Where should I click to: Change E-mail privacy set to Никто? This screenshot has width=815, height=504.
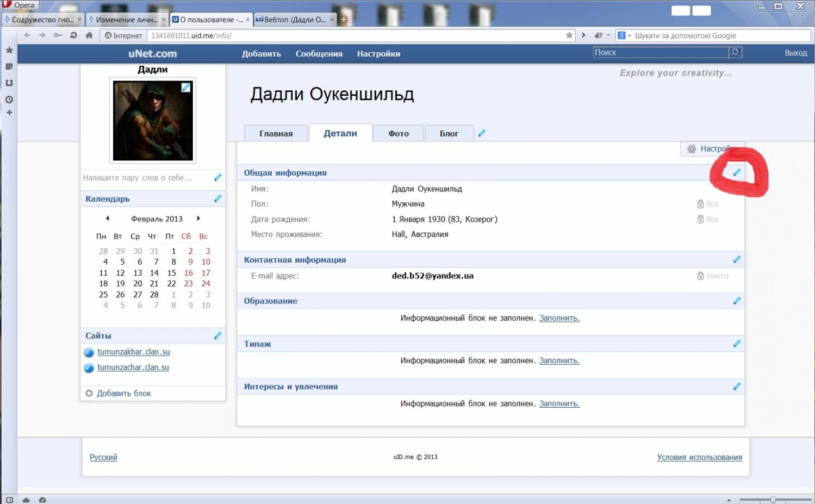(712, 276)
